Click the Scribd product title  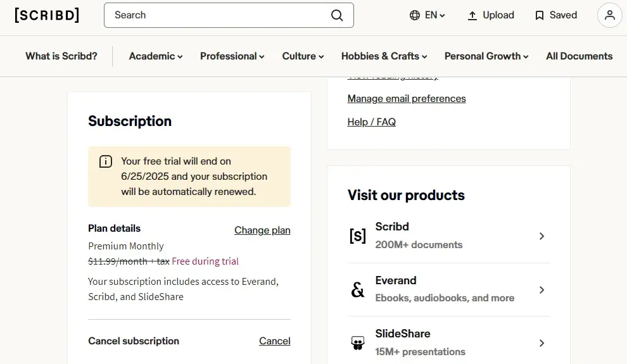pos(392,227)
